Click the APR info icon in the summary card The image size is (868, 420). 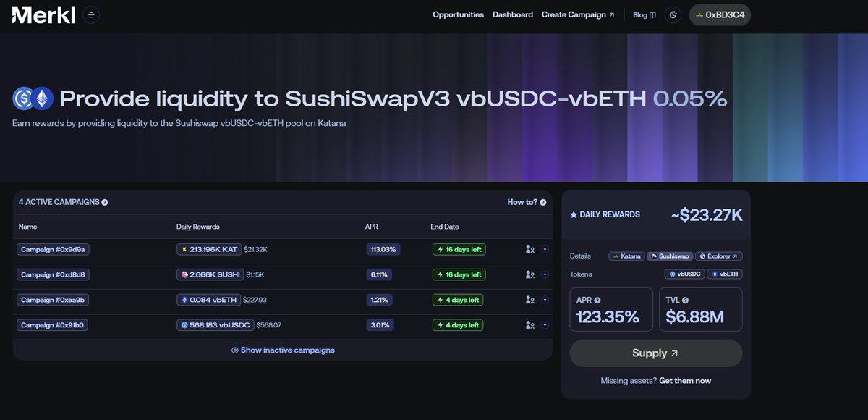(x=597, y=300)
